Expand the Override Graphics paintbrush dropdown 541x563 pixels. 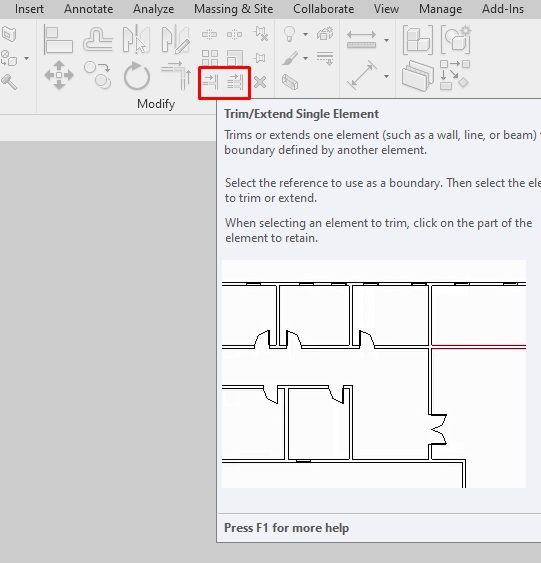305,58
